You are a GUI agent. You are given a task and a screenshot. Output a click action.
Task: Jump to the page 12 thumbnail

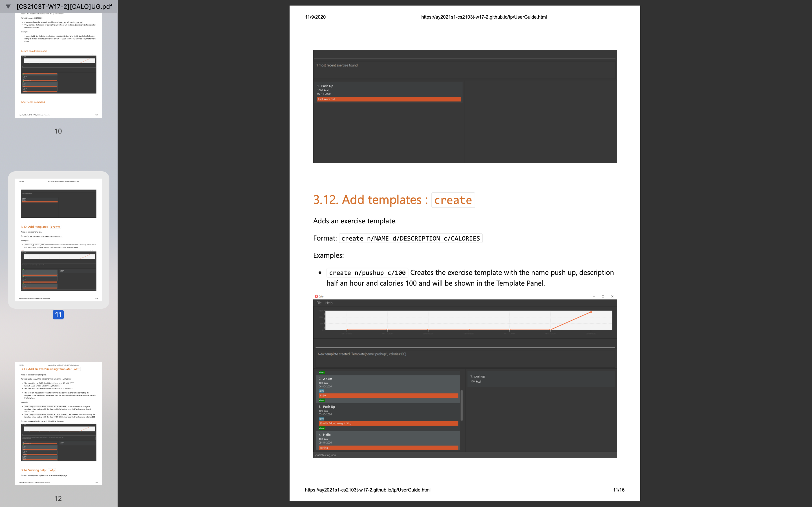pyautogui.click(x=58, y=423)
